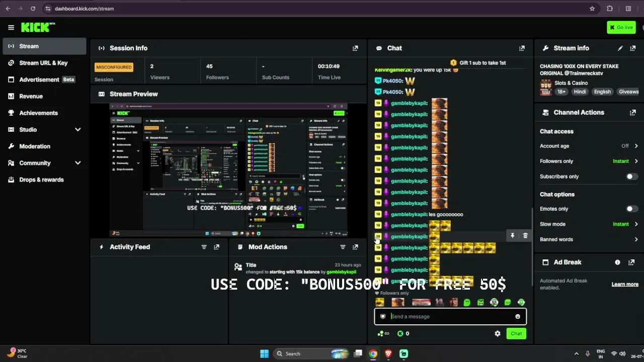Click the English stream tag

point(602,92)
